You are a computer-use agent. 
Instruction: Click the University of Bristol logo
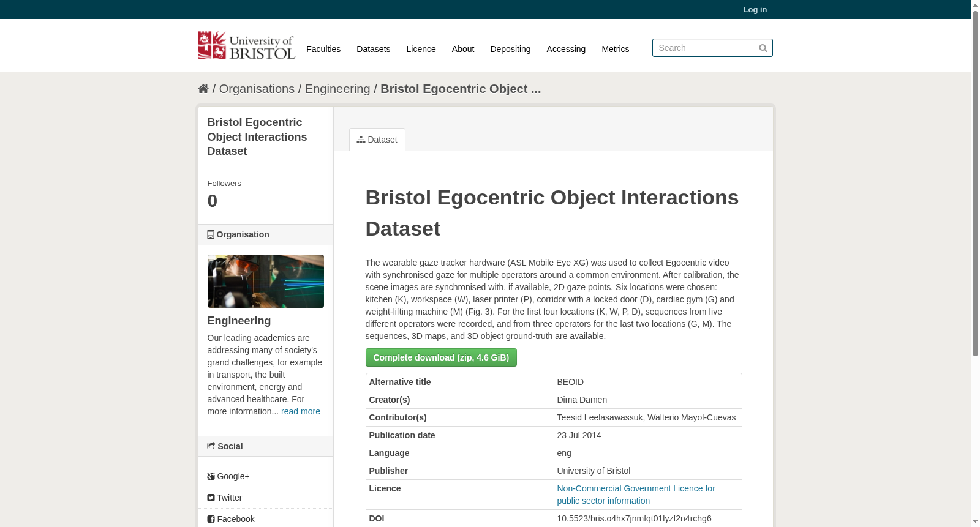click(246, 45)
